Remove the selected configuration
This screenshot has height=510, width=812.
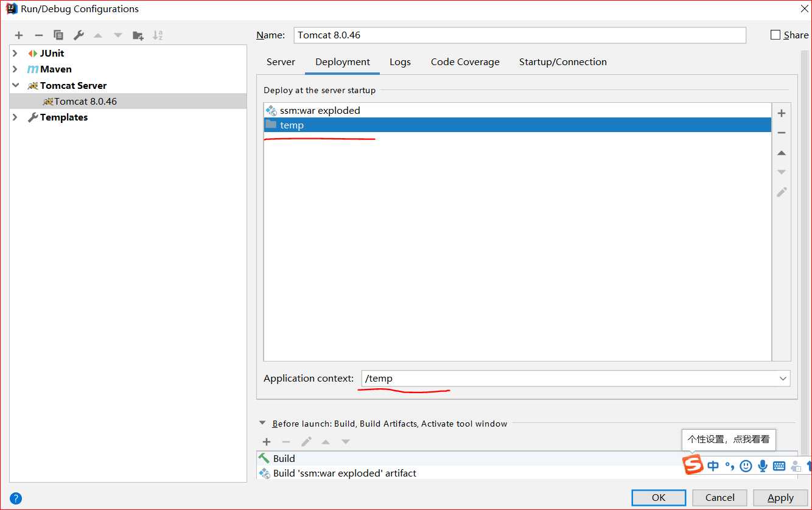click(x=38, y=35)
